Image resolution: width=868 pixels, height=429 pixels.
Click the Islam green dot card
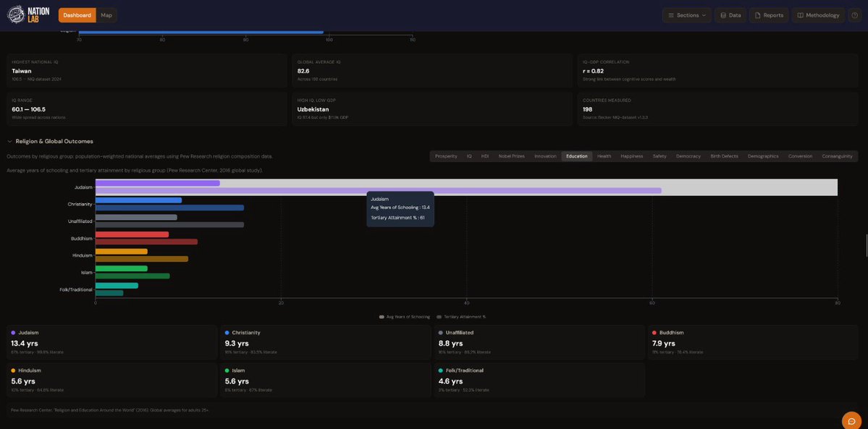pos(326,380)
